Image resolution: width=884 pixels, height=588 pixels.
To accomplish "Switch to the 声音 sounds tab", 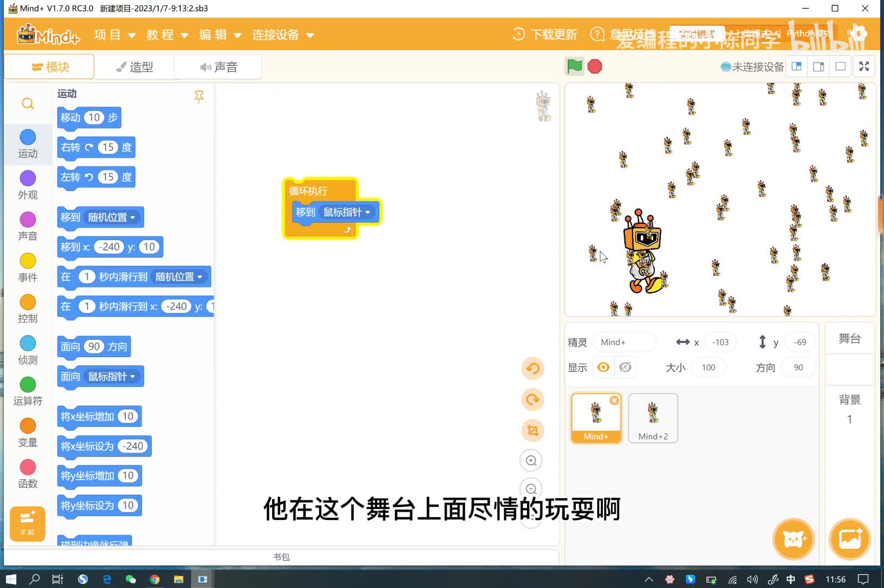I will [218, 67].
